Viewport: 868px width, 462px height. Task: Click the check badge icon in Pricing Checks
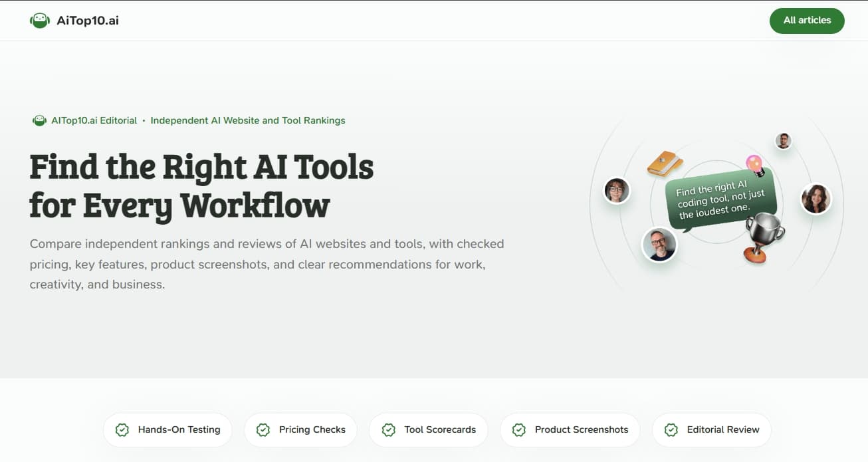(263, 429)
